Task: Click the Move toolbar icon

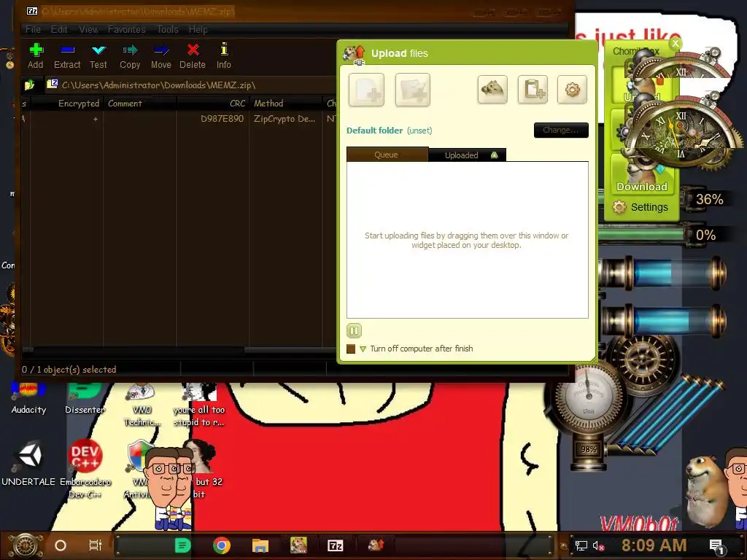Action: (161, 56)
